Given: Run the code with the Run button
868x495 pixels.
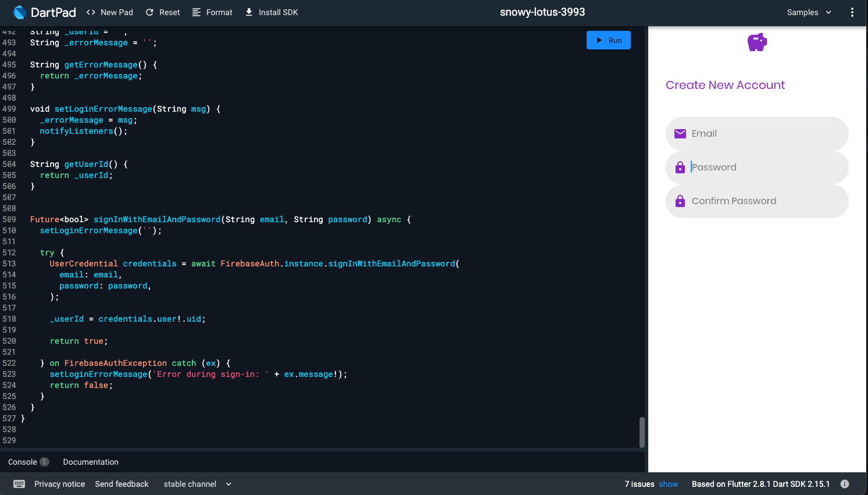Looking at the screenshot, I should pos(609,40).
